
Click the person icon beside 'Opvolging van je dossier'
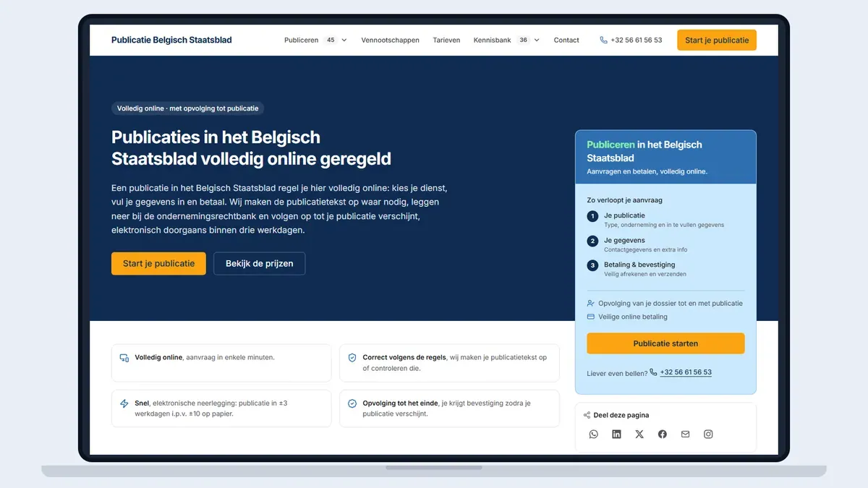tap(591, 304)
